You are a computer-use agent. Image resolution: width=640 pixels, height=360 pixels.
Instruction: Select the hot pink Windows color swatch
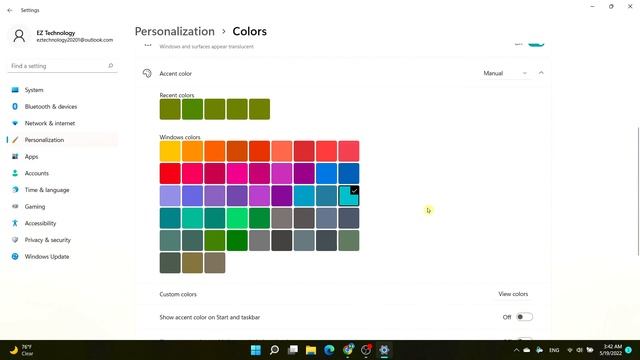tap(237, 173)
